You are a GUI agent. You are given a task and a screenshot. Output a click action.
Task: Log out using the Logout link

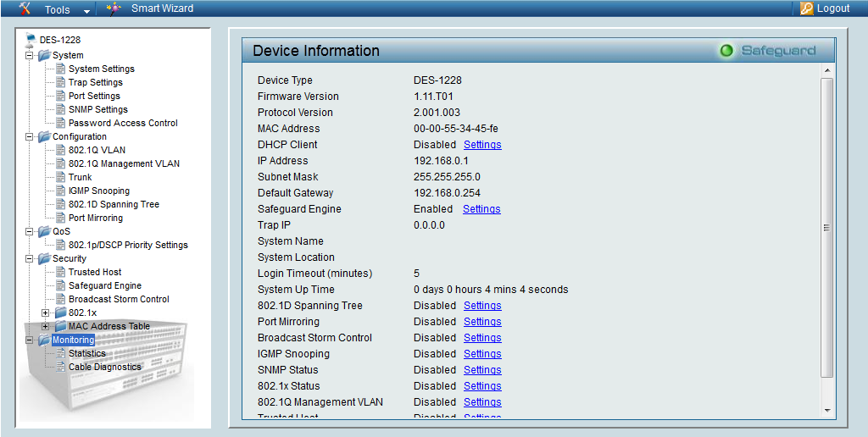833,8
